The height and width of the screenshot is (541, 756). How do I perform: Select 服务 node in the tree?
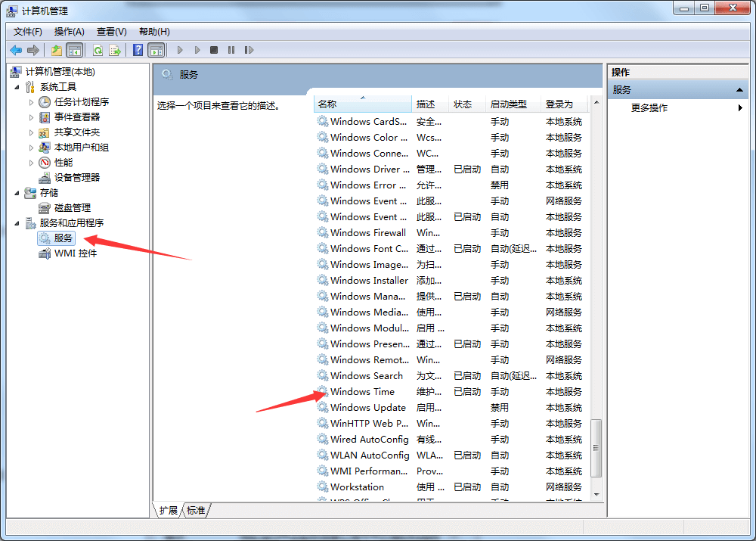64,238
